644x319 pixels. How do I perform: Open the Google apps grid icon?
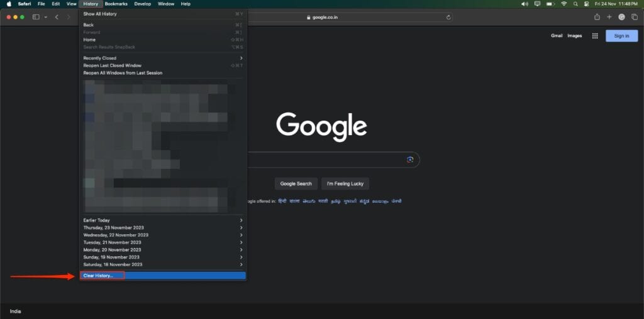pyautogui.click(x=595, y=36)
